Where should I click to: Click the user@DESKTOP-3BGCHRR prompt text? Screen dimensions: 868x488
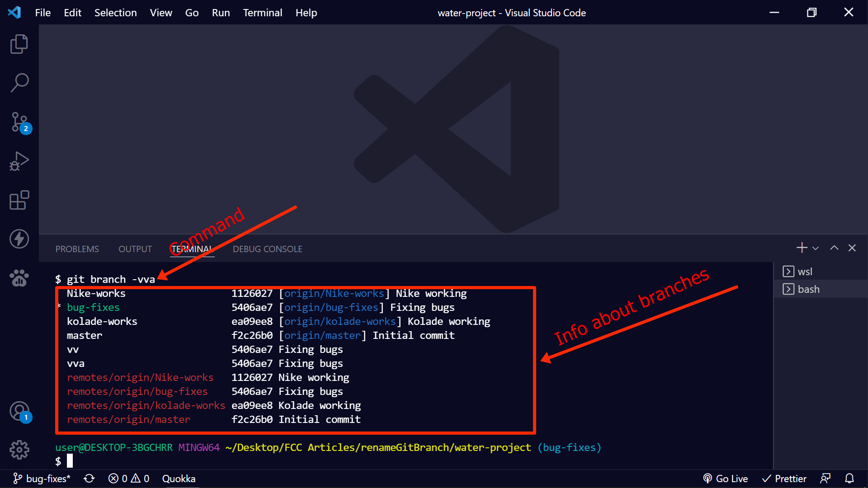click(x=114, y=448)
